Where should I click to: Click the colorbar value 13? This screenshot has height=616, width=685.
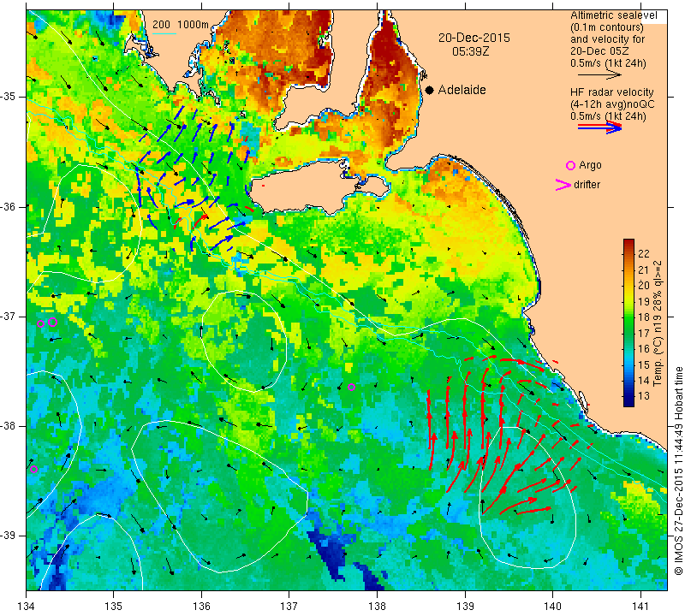(x=644, y=396)
